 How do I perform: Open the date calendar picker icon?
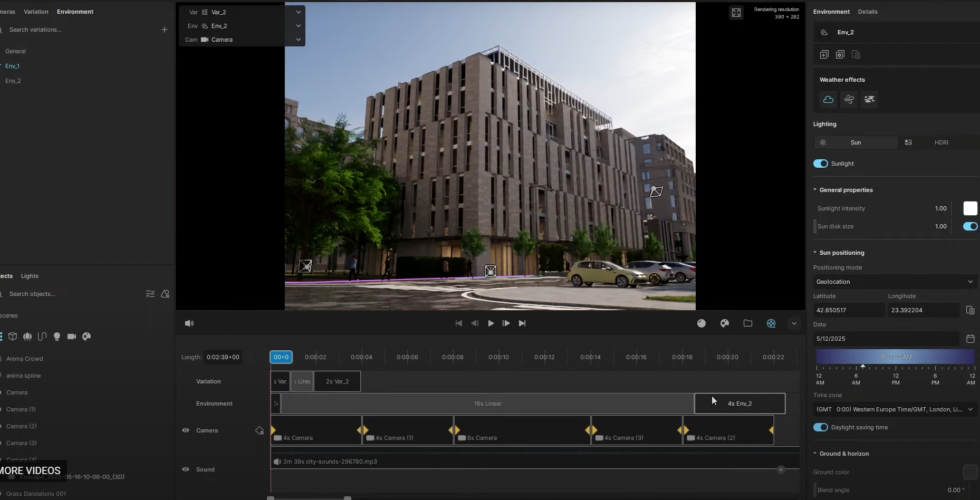pyautogui.click(x=970, y=339)
